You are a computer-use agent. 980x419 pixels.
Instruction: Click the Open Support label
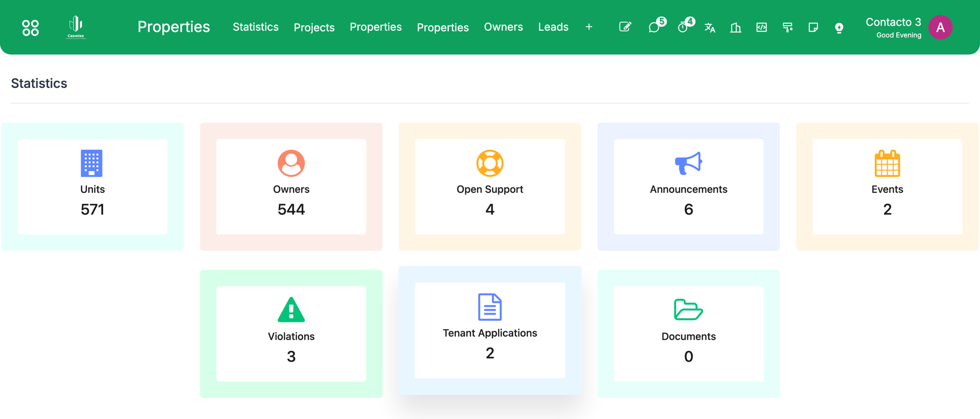click(490, 189)
